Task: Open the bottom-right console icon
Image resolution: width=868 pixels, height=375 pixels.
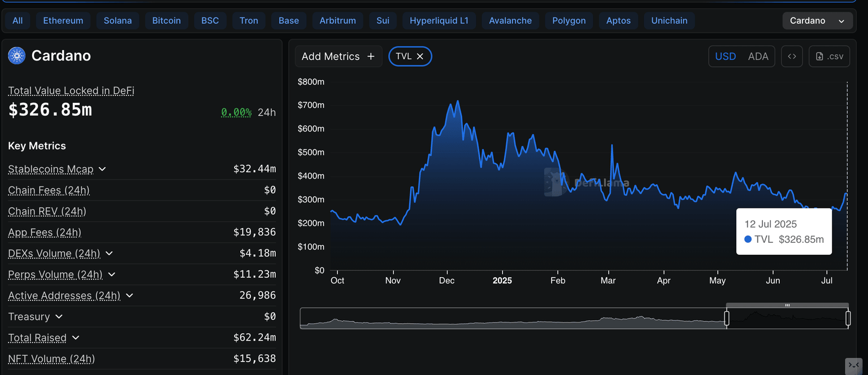Action: pyautogui.click(x=853, y=365)
